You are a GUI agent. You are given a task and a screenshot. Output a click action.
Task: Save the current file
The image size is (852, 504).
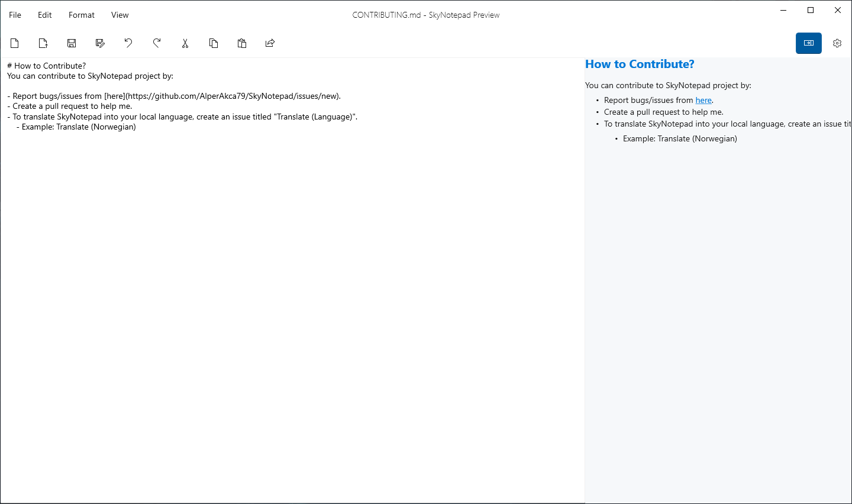[x=72, y=43]
